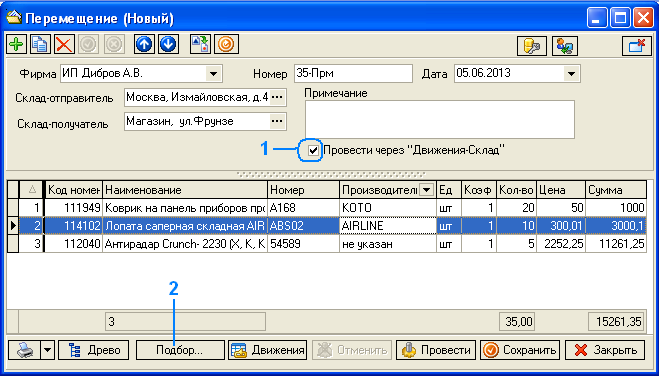Image resolution: width=663 pixels, height=381 pixels.
Task: Click the Цена column header
Action: click(561, 190)
